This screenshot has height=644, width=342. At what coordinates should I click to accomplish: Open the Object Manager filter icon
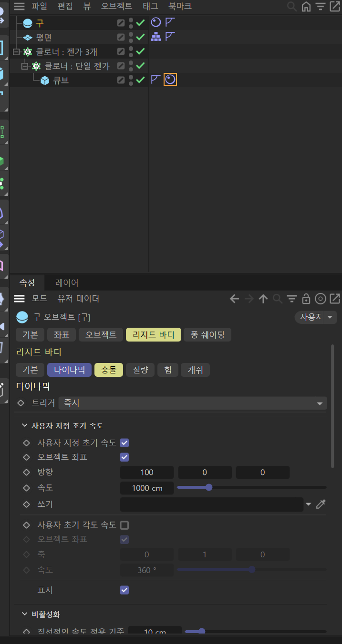[321, 6]
